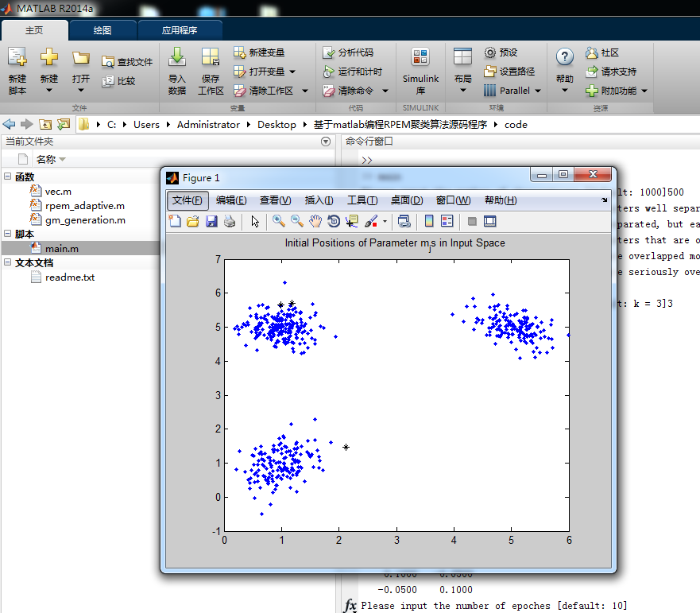Screen dimensions: 700x613
Task: Click Administrator in address path
Action: [x=208, y=125]
